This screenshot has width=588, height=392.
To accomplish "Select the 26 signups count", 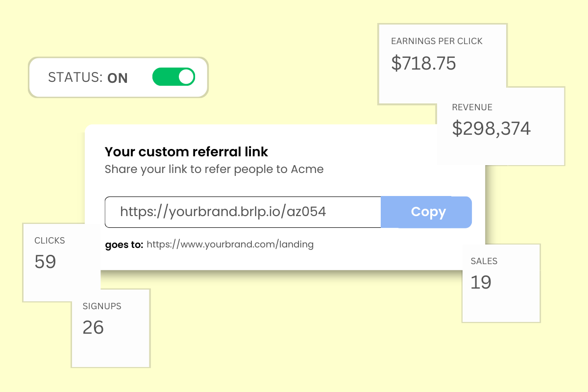I will click(x=93, y=327).
